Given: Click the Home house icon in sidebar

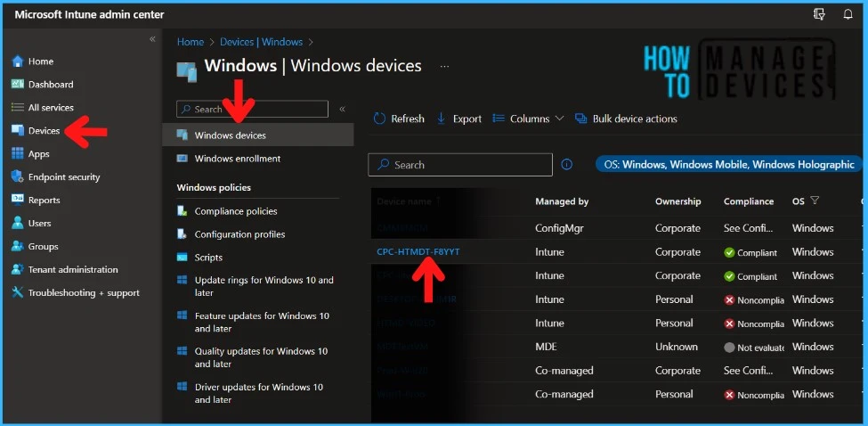Looking at the screenshot, I should pyautogui.click(x=18, y=61).
